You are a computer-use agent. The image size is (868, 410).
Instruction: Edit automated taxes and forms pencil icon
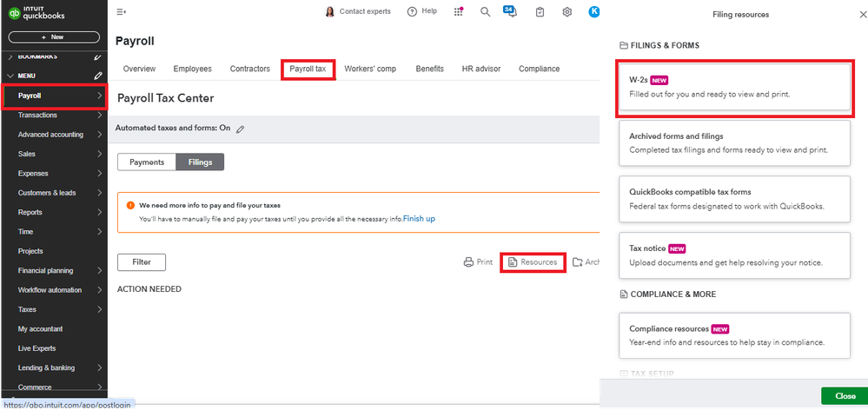(x=240, y=129)
